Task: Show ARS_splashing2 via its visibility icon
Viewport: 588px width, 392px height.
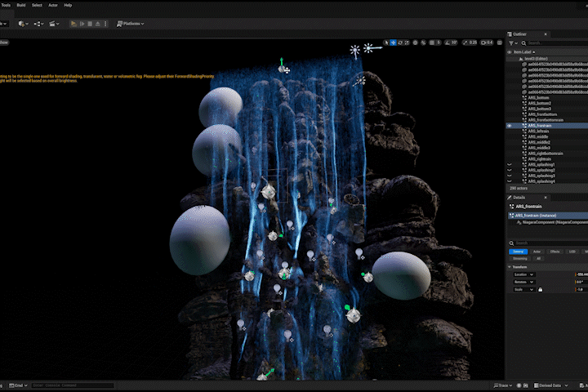Action: pos(510,171)
